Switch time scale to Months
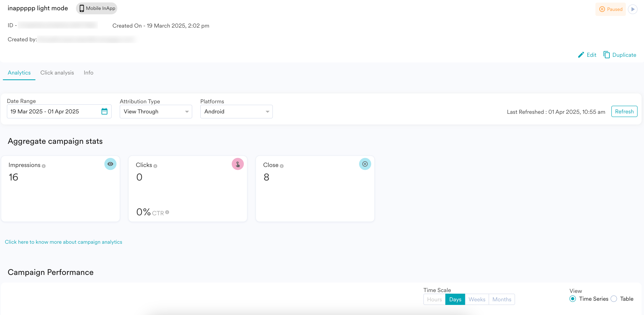This screenshot has width=644, height=315. click(502, 299)
